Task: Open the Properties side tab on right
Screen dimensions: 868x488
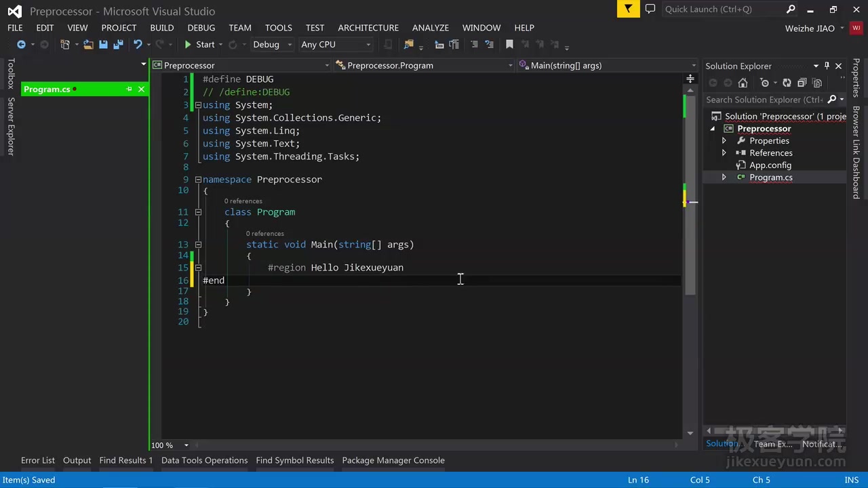Action: (x=856, y=79)
